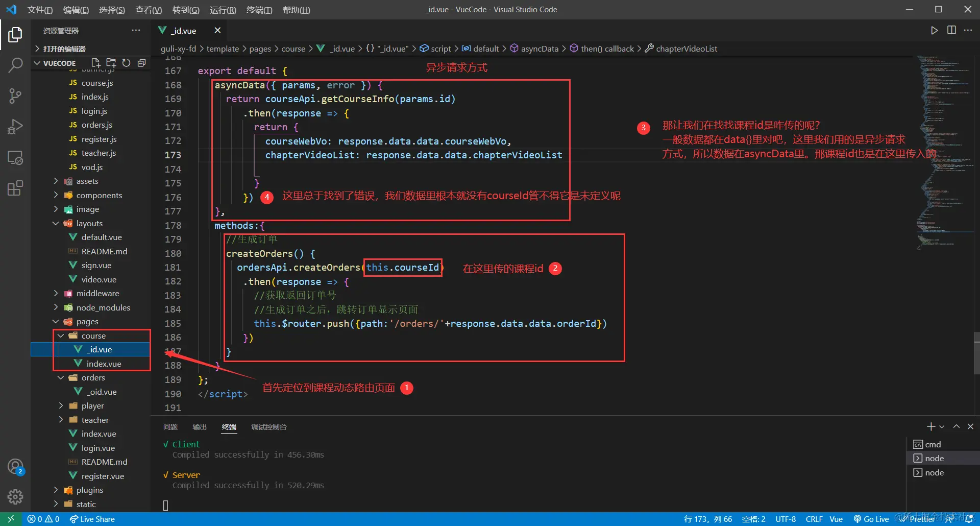This screenshot has width=980, height=526.
Task: Refresh the VUECODE explorer tree
Action: pos(126,63)
